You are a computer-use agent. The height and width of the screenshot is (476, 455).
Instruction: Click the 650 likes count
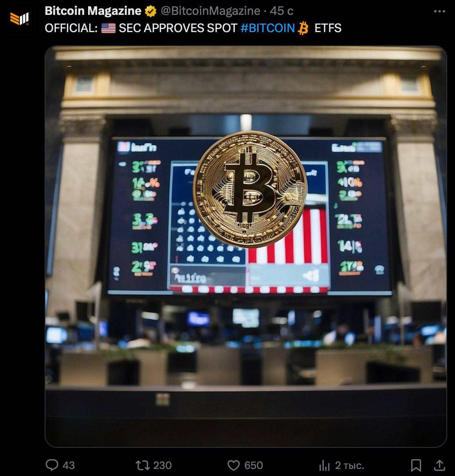coord(253,465)
